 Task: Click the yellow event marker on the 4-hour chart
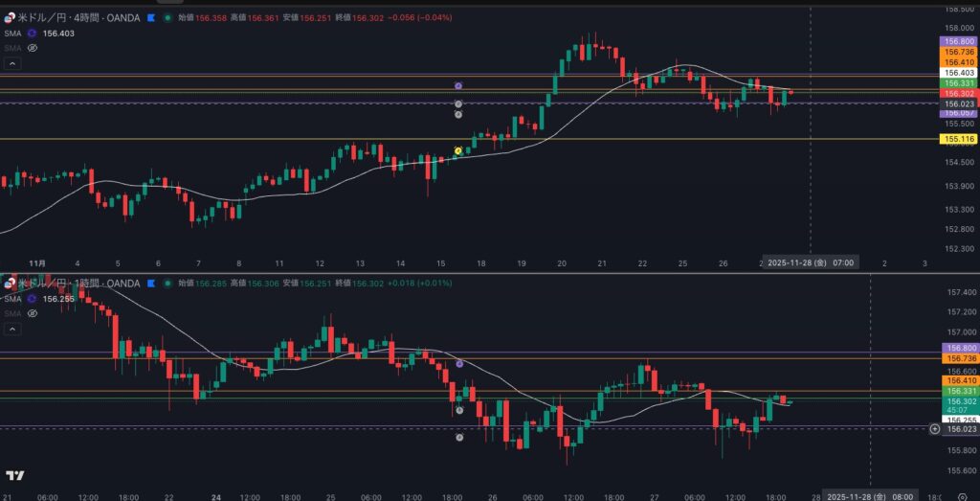pos(458,151)
